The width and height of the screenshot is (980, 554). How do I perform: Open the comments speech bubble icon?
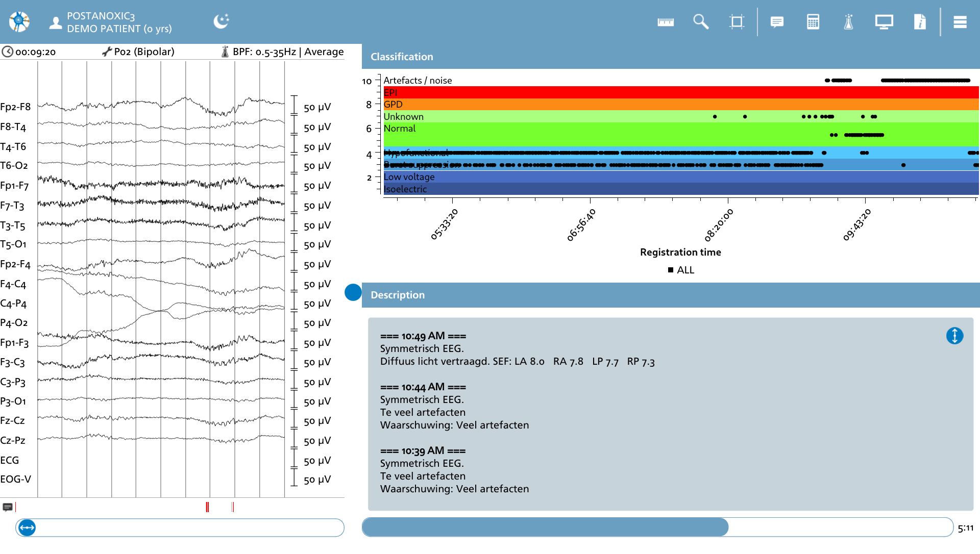click(x=777, y=22)
